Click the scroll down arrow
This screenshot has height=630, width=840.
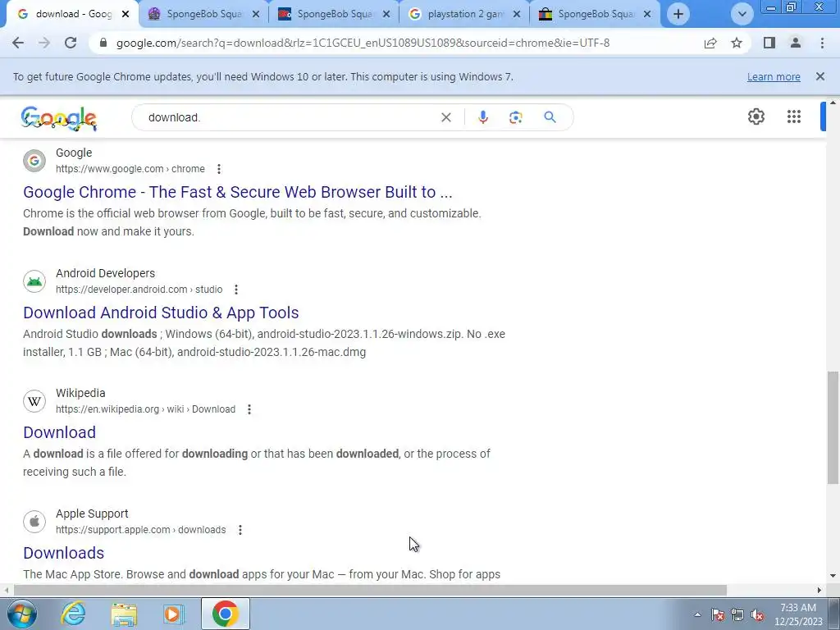(x=833, y=577)
